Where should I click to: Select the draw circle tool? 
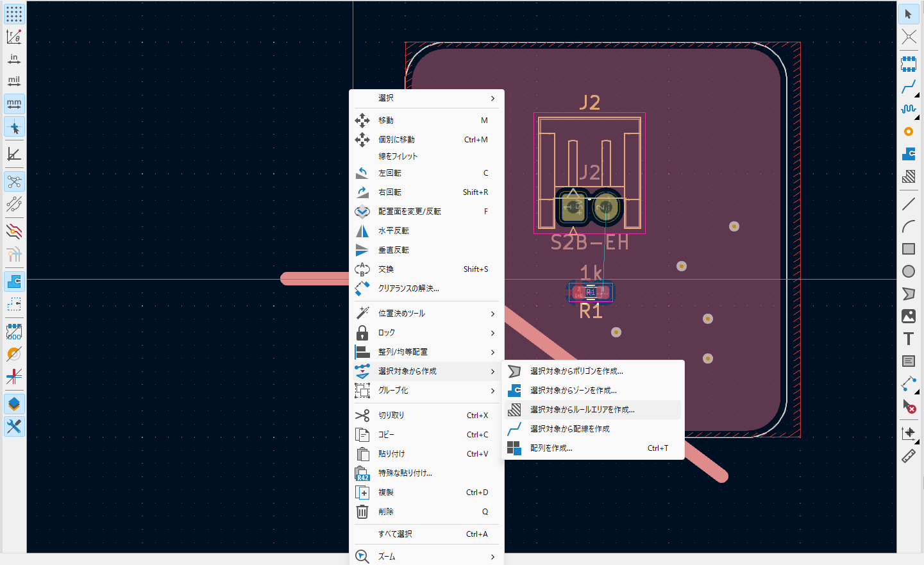(909, 271)
